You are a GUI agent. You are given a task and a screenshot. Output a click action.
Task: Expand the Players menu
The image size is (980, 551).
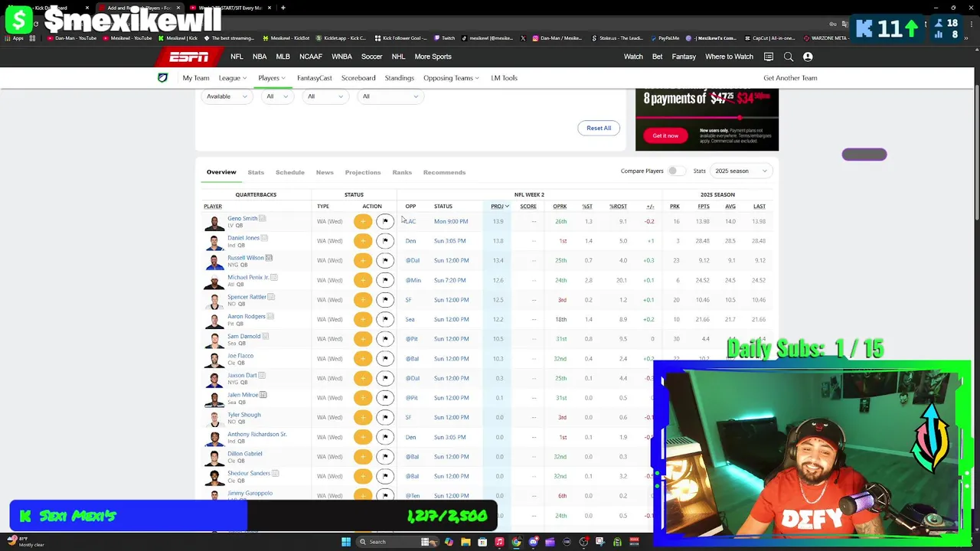click(272, 78)
